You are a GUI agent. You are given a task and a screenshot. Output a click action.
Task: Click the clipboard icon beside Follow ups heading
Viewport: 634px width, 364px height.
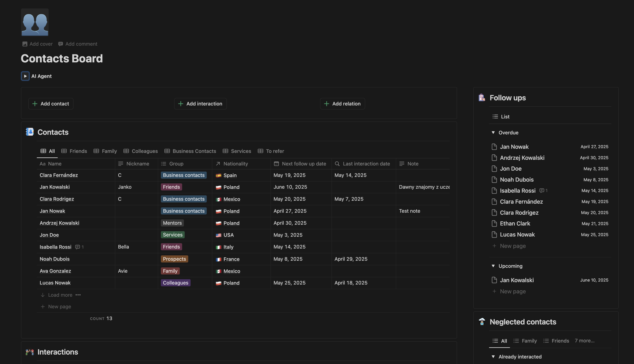coord(481,98)
